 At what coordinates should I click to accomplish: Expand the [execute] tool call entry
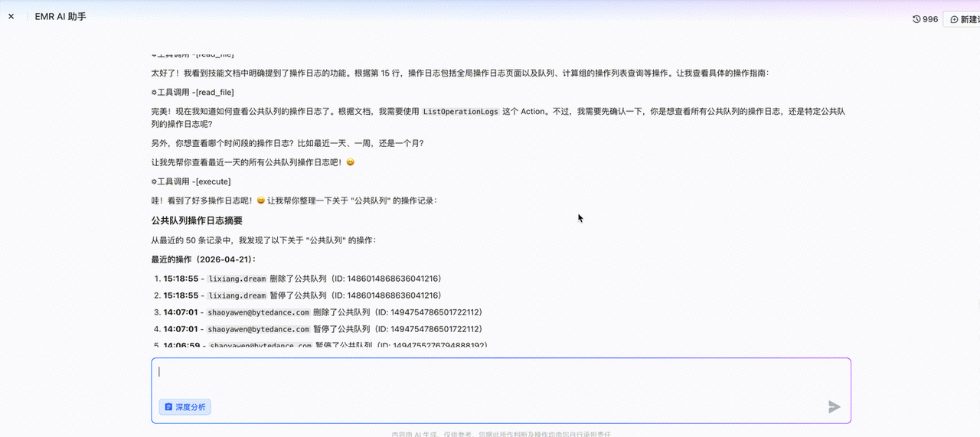tap(191, 181)
